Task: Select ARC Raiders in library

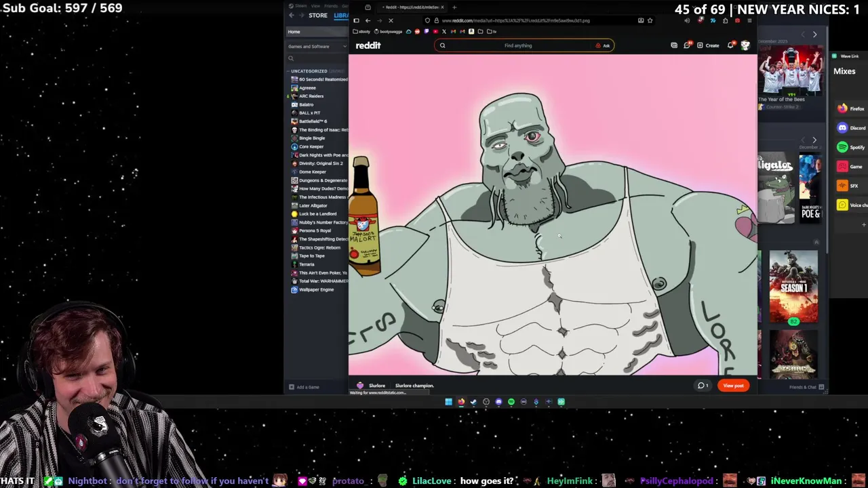Action: [x=311, y=96]
